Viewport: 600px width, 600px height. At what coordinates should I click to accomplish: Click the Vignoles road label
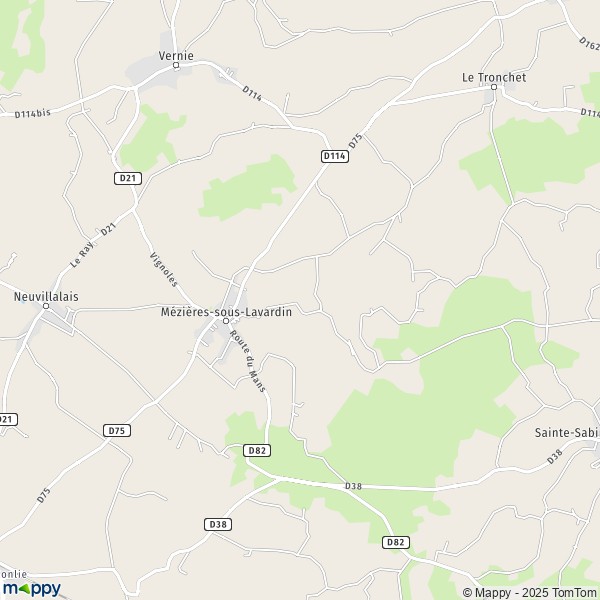(164, 269)
